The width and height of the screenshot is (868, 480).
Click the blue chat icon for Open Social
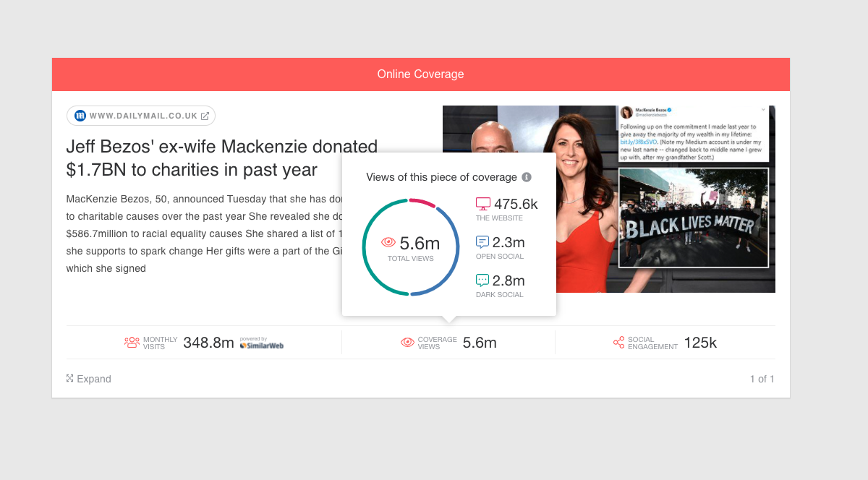pyautogui.click(x=482, y=242)
